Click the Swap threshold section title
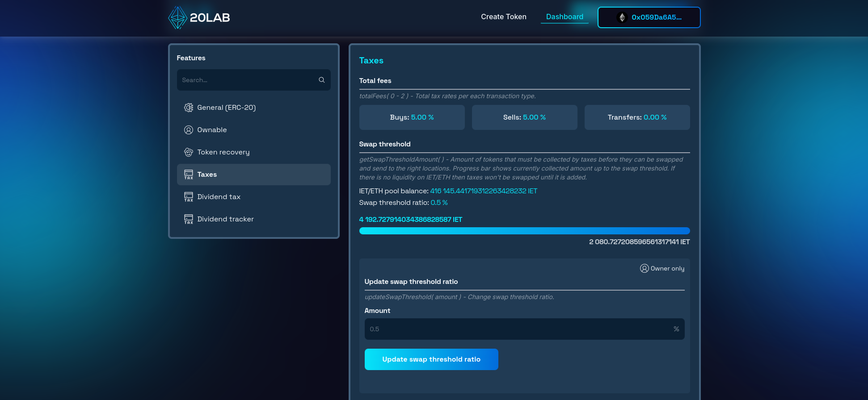 click(385, 144)
